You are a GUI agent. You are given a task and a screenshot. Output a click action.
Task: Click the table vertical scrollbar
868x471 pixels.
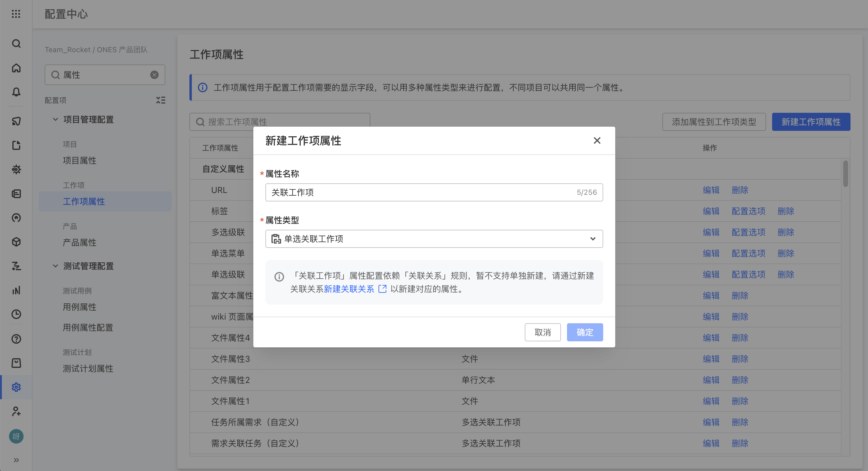(845, 173)
